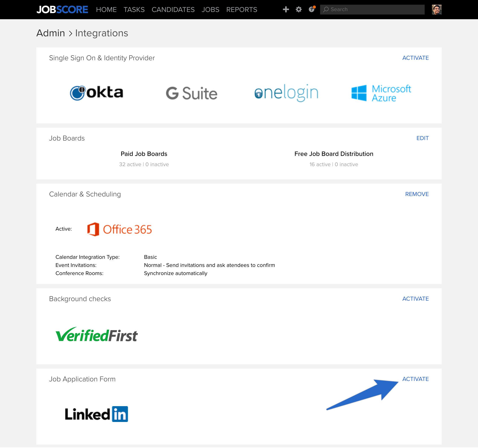Click the Office 365 logo
Image resolution: width=478 pixels, height=448 pixels.
coord(119,229)
